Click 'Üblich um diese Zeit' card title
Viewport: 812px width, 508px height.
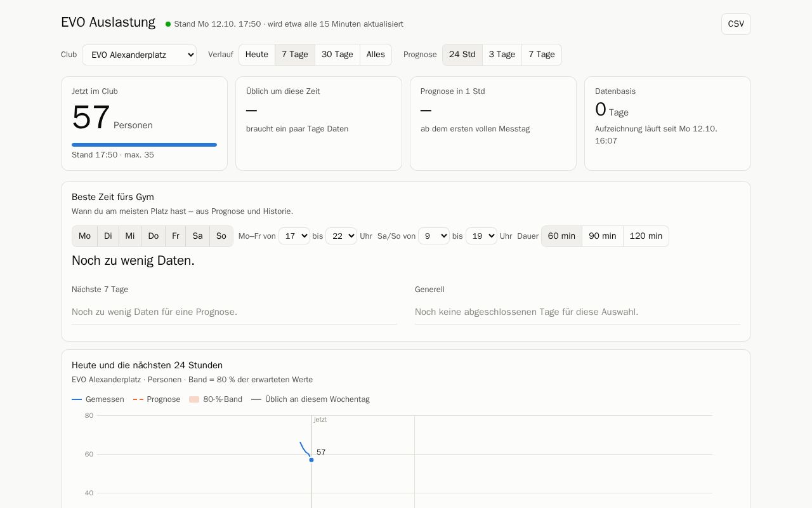pos(283,91)
